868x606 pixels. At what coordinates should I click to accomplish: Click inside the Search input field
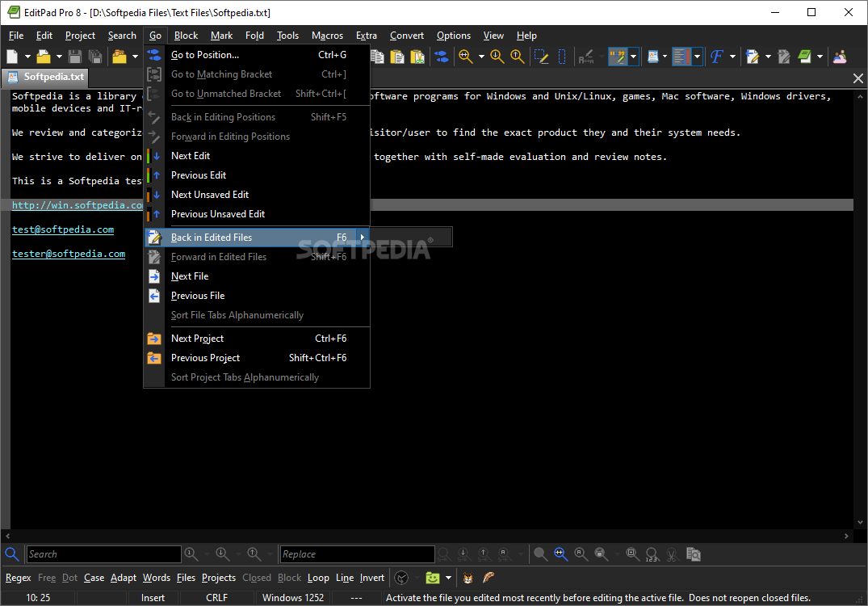[x=103, y=554]
